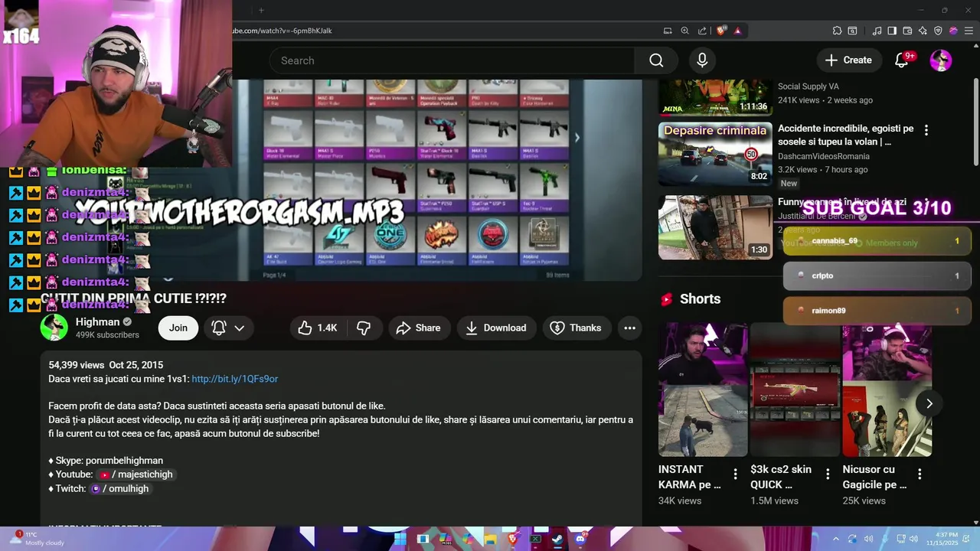980x551 pixels.
Task: Open the more actions three-dot button
Action: click(x=629, y=328)
